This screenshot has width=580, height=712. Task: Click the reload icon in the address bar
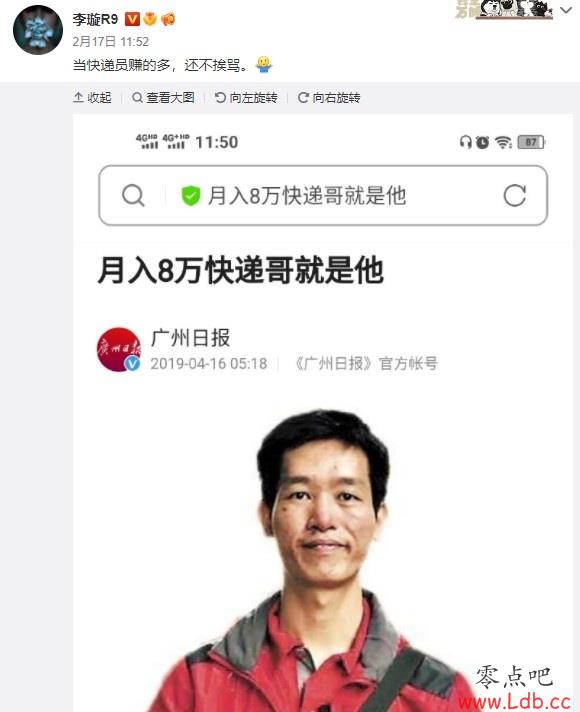coord(515,195)
